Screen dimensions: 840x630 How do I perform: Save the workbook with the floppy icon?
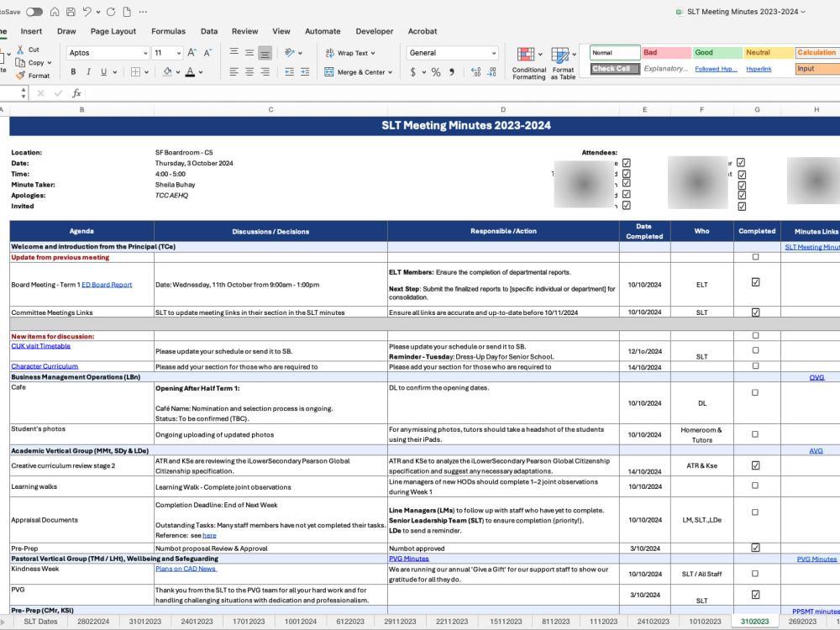click(71, 12)
